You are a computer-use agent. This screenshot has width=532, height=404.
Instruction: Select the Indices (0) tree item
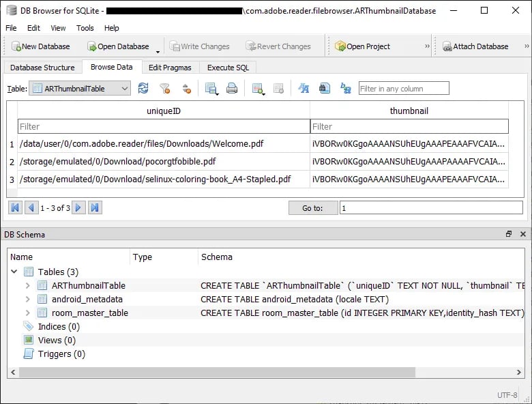(59, 326)
